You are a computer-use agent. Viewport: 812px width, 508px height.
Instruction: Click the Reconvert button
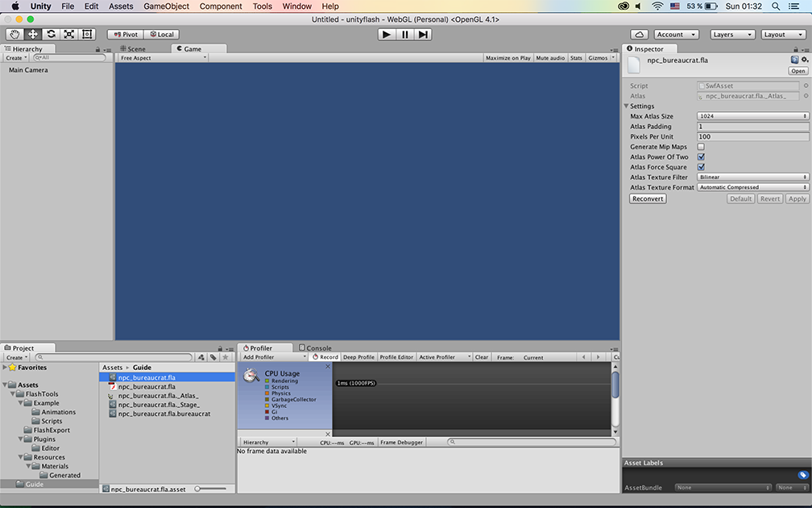click(648, 198)
